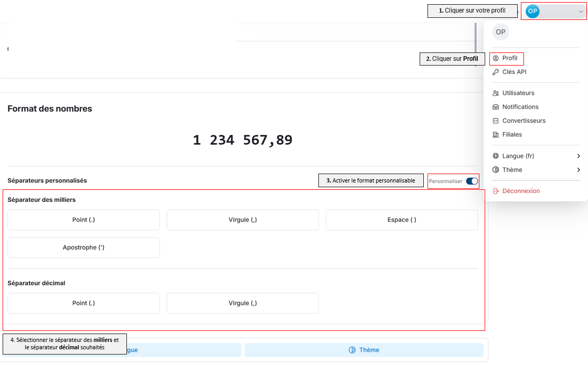Click the vertical scrollbar near the top panel
Image resolution: width=588 pixels, height=365 pixels.
point(476,44)
